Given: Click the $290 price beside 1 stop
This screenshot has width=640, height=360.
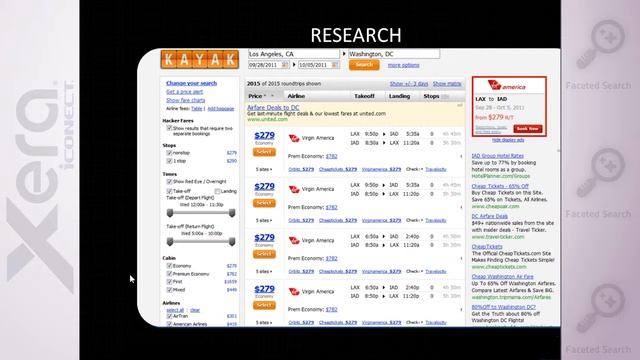Looking at the screenshot, I should coord(231,161).
